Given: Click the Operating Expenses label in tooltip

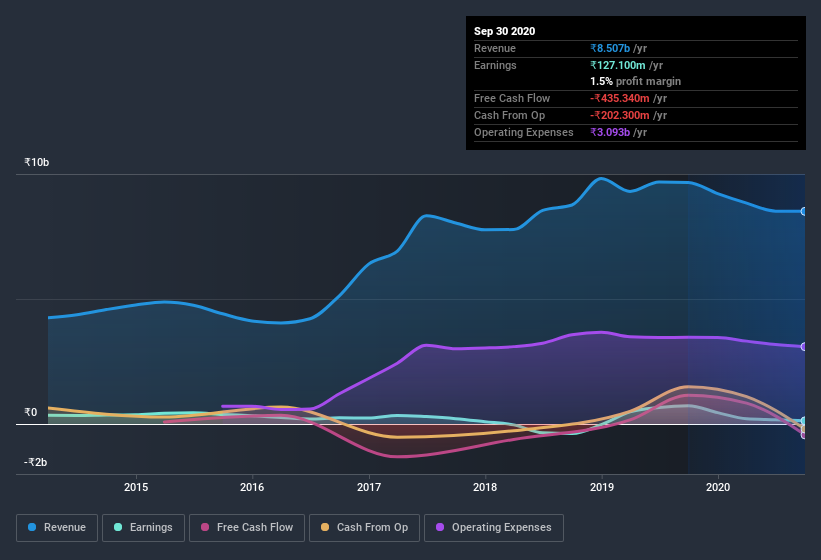Looking at the screenshot, I should click(523, 132).
